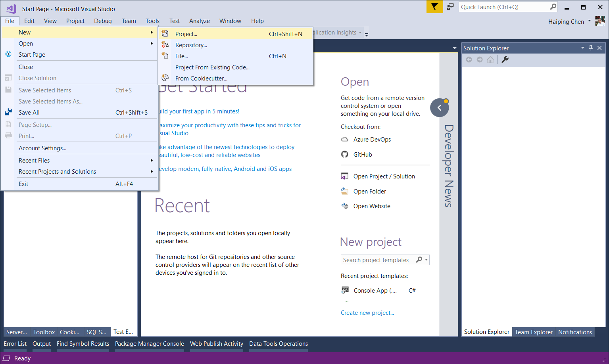The width and height of the screenshot is (609, 364).
Task: Click the notifications flag icon
Action: (x=434, y=7)
